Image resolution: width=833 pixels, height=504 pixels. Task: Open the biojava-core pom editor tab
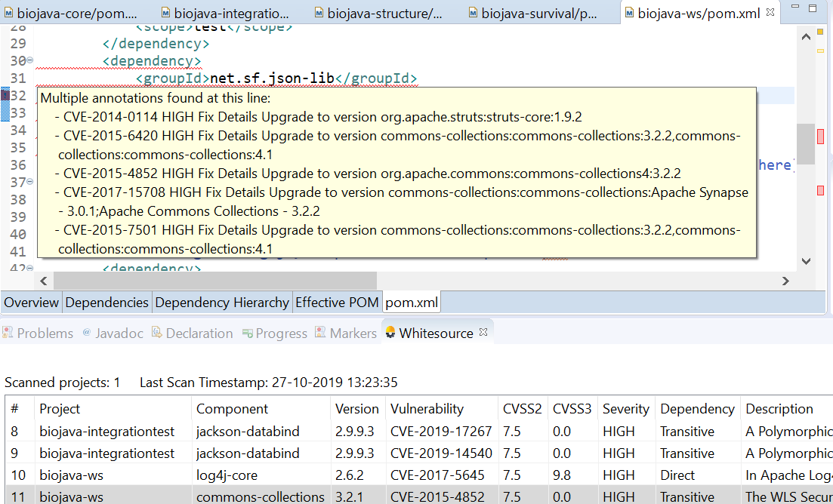pyautogui.click(x=76, y=13)
